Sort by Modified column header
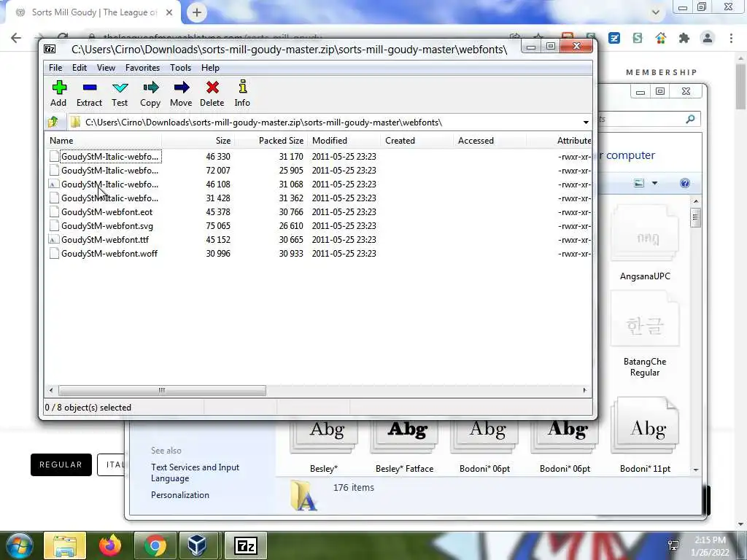This screenshot has height=560, width=747. (344, 141)
